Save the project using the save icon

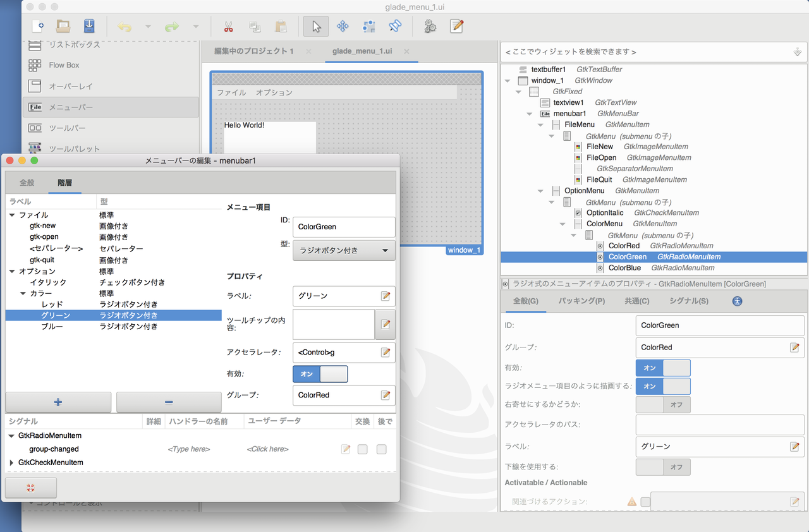tap(89, 26)
